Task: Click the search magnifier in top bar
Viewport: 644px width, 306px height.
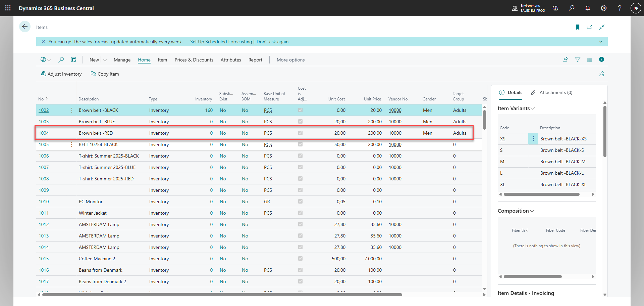Action: pos(572,8)
